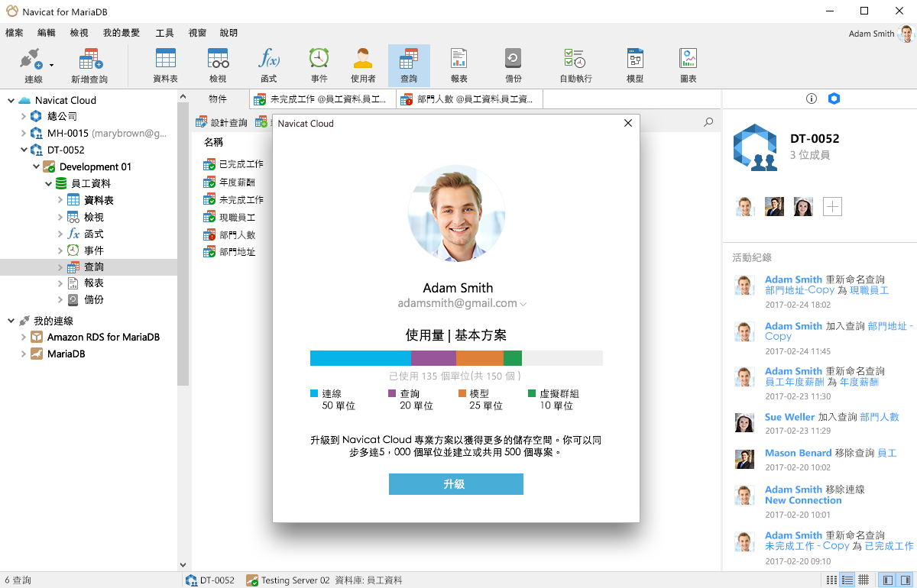
Task: Open the email account dropdown arrow
Action: [x=523, y=304]
